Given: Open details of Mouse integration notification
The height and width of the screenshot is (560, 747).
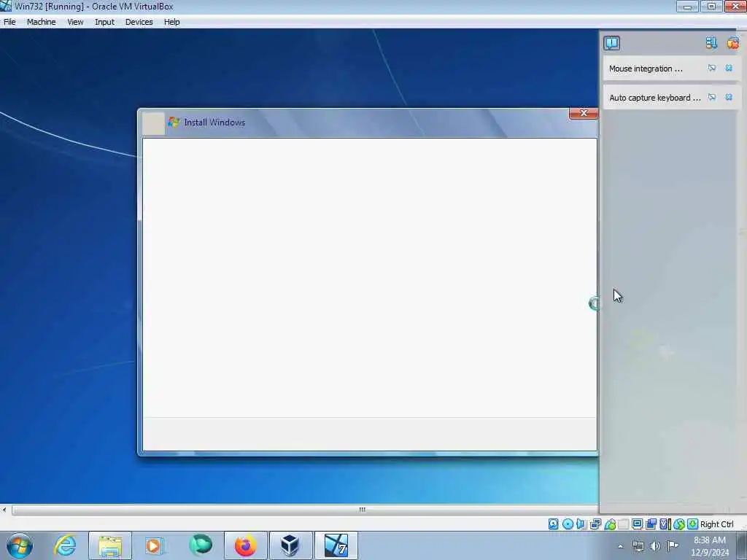Looking at the screenshot, I should pyautogui.click(x=712, y=68).
